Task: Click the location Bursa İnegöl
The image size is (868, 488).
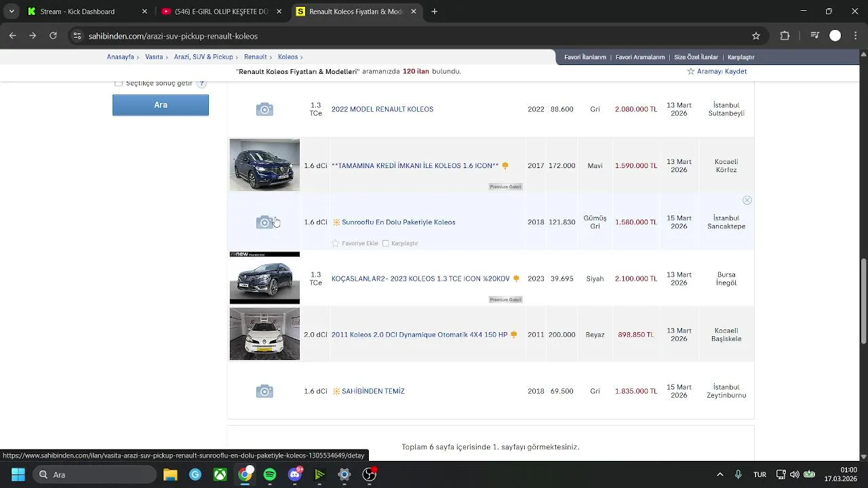Action: click(726, 279)
